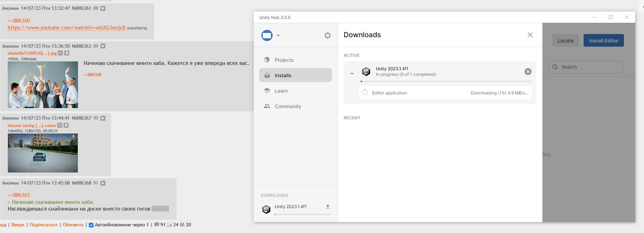Click post number №886368

[82, 183]
